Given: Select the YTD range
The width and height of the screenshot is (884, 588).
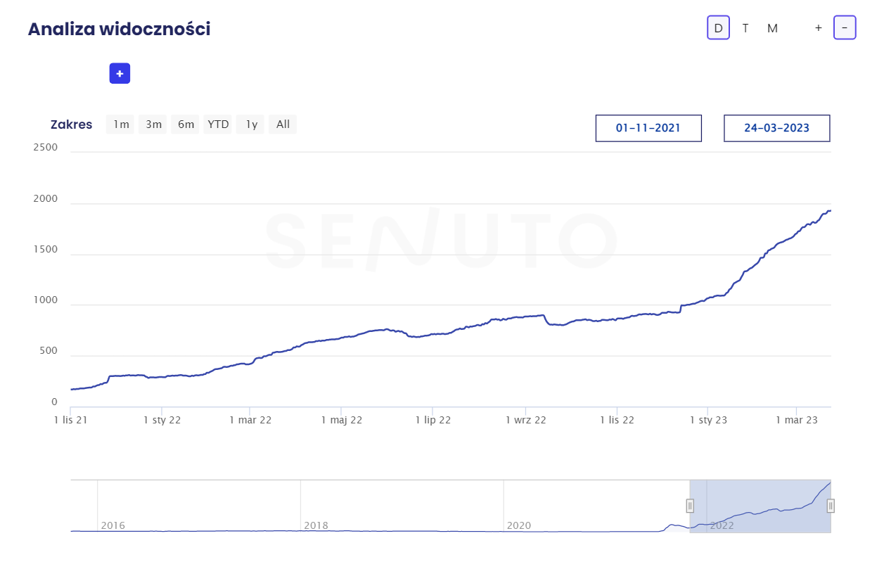Looking at the screenshot, I should point(218,124).
